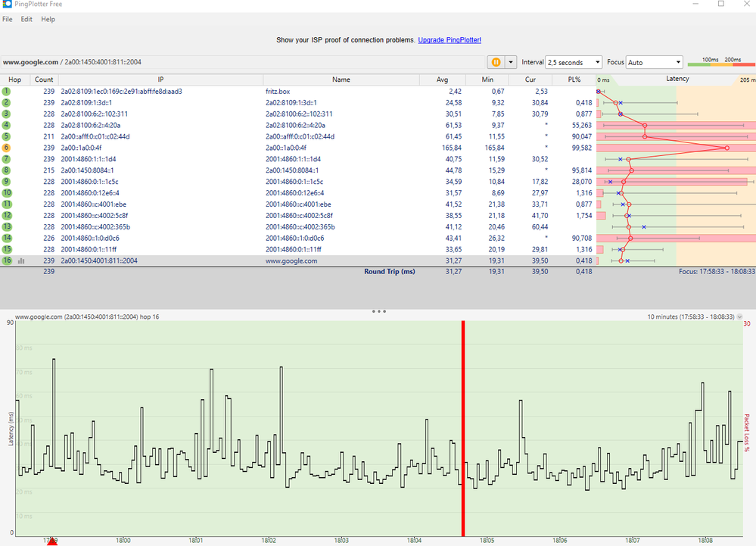Click the Focus: 17:58:33 - 18:08:33 label
Viewport: 756px width, 546px height.
click(x=717, y=272)
